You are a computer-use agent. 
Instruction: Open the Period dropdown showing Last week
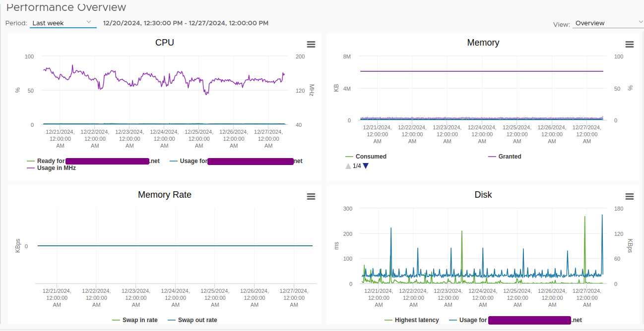[x=63, y=23]
